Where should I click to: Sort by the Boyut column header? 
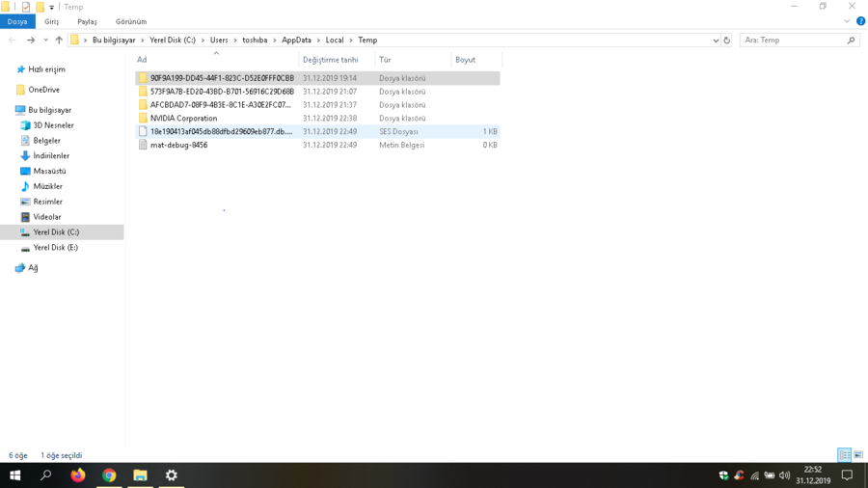pyautogui.click(x=476, y=59)
